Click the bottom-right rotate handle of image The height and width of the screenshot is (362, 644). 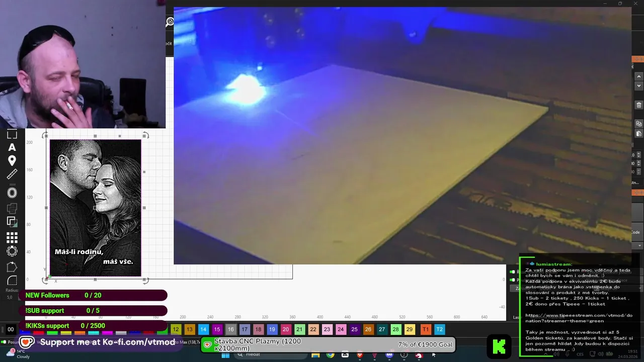click(x=145, y=280)
